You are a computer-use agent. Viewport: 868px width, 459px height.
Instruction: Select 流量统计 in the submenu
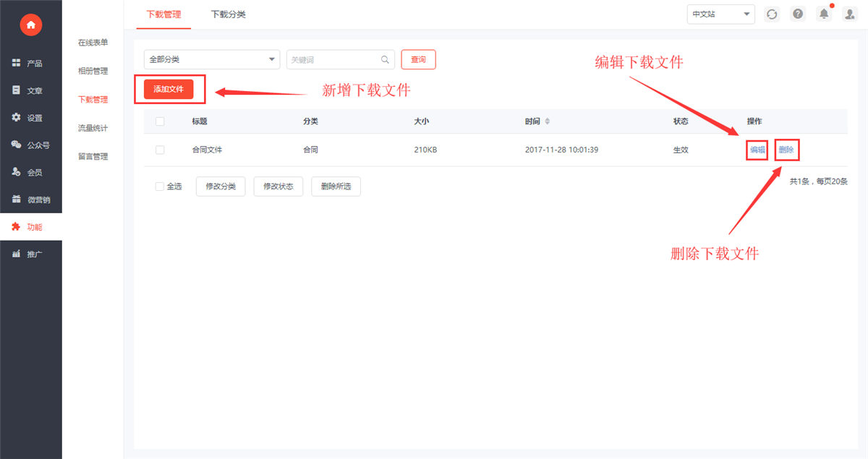[93, 128]
